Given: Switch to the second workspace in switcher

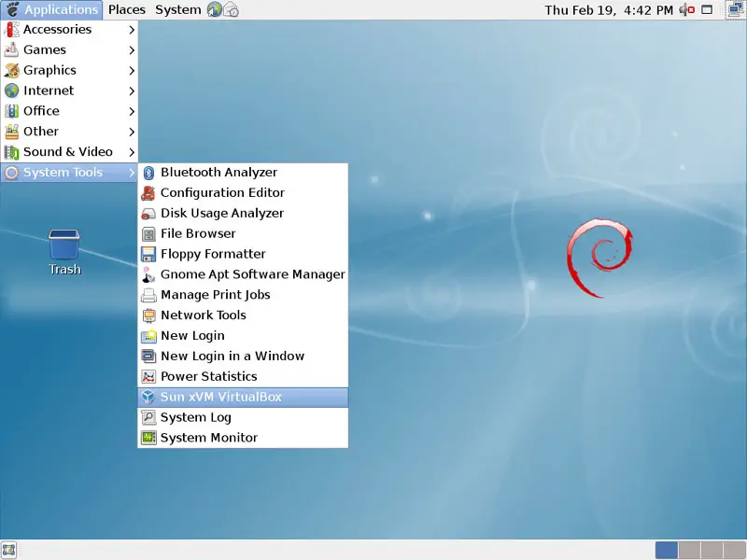Looking at the screenshot, I should click(x=689, y=551).
